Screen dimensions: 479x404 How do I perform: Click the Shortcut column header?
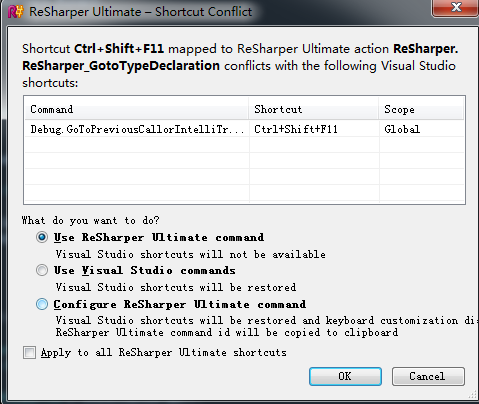click(x=314, y=109)
